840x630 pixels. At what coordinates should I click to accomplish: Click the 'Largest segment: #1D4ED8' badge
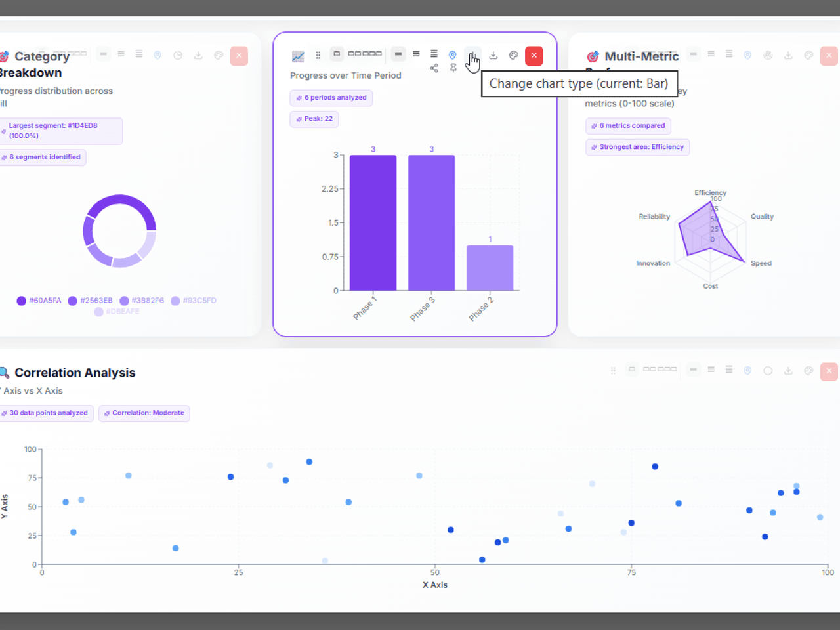pyautogui.click(x=60, y=131)
